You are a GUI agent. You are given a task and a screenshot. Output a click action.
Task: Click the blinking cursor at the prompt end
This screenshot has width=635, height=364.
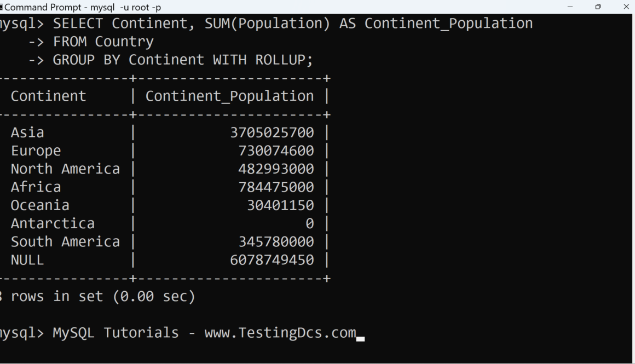click(360, 339)
